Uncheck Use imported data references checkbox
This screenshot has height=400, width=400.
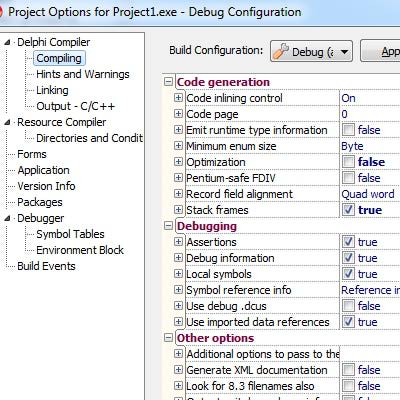pyautogui.click(x=348, y=322)
